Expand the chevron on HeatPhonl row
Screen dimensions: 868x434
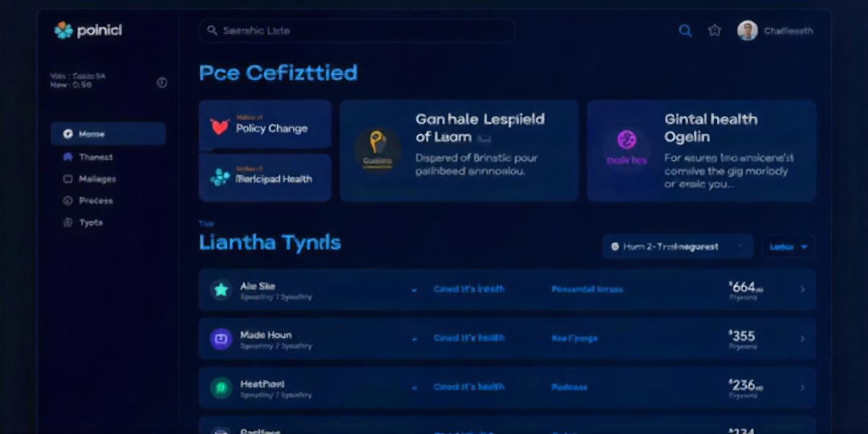click(x=803, y=388)
